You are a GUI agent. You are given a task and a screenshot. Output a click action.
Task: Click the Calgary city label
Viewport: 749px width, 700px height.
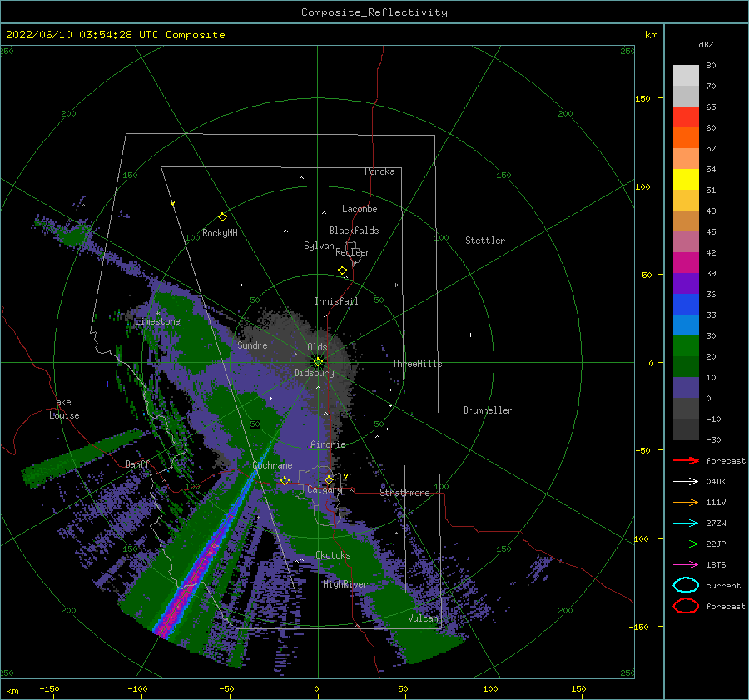(x=325, y=489)
